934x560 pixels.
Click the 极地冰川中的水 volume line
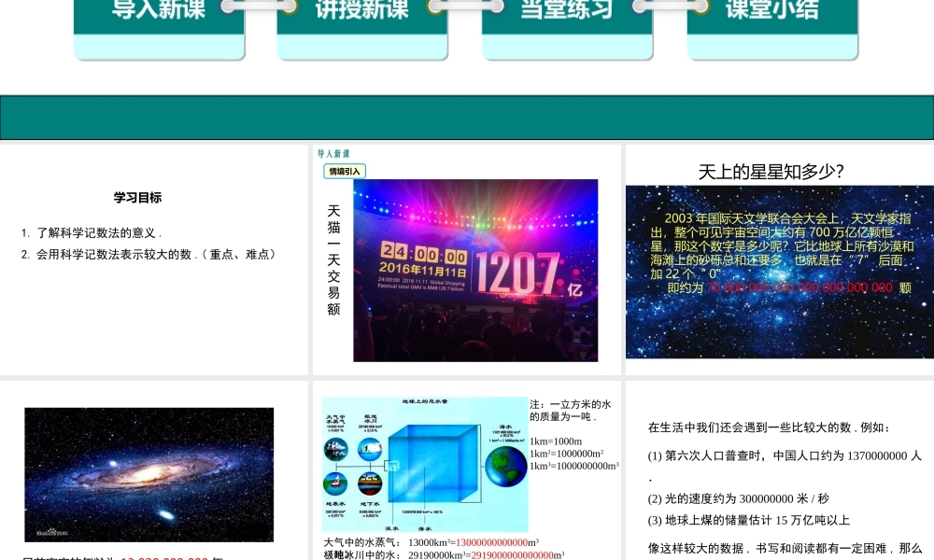click(444, 554)
